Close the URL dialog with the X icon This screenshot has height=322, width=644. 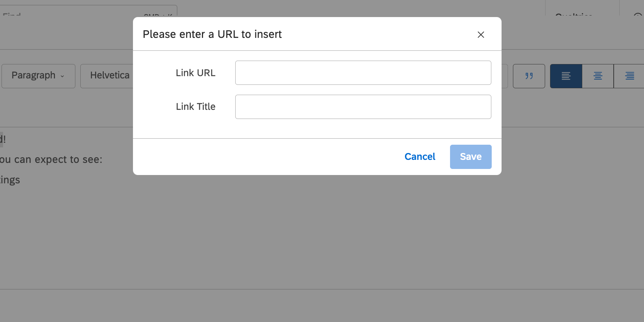(481, 34)
